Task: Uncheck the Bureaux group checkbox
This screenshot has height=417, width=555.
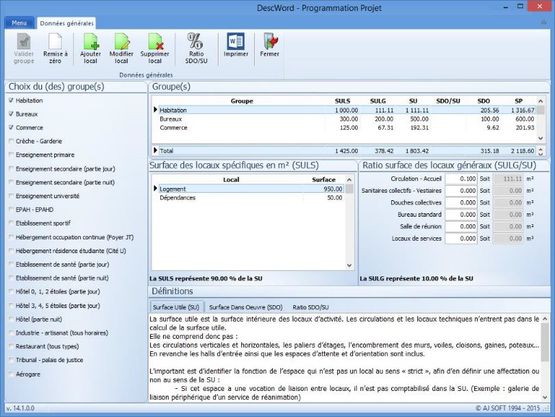Action: coord(11,114)
